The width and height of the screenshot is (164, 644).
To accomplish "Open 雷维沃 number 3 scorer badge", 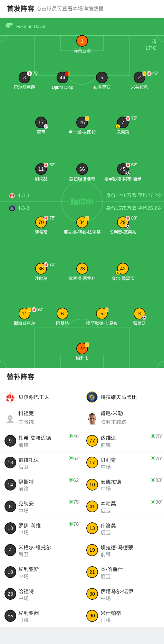I will pos(139,314).
